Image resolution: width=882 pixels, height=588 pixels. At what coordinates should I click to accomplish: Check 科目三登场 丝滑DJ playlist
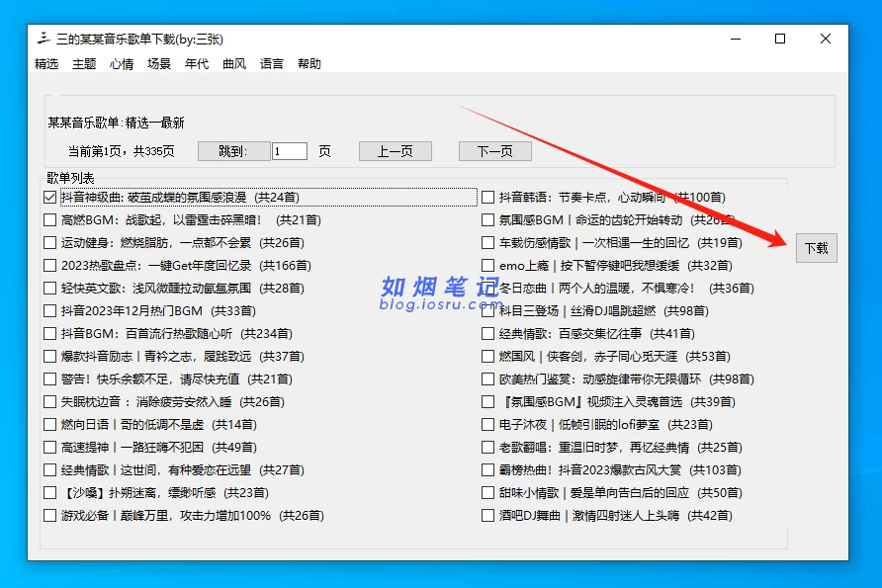click(488, 311)
